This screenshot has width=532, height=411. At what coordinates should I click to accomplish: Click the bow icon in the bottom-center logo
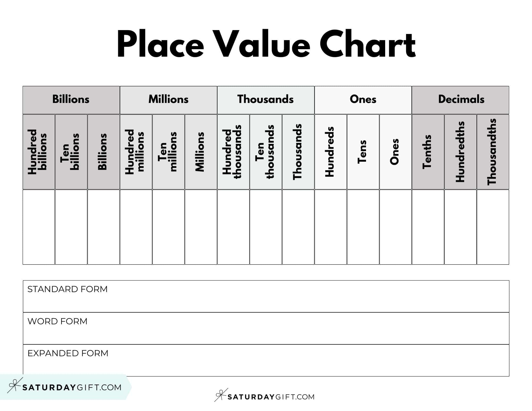pos(221,395)
